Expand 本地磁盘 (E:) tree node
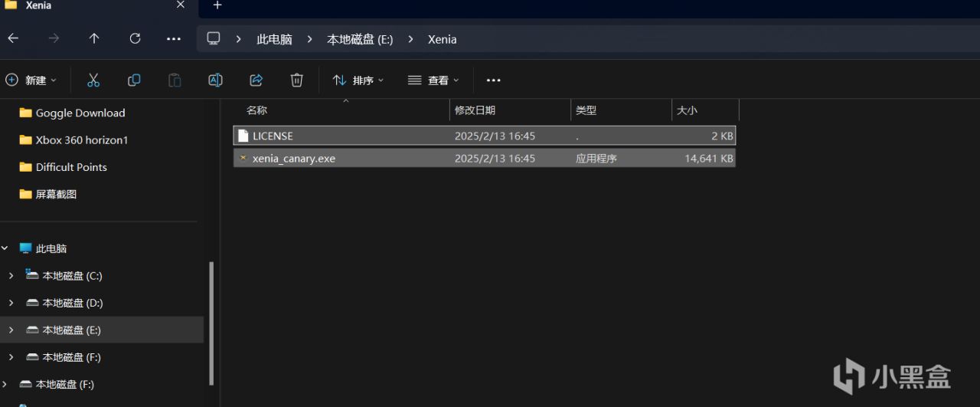This screenshot has width=980, height=407. pos(11,330)
